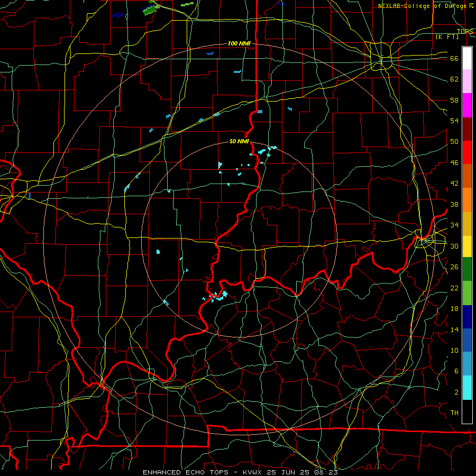476x476 pixels.
Task: Click the navy blue legend band
Action: [467, 317]
